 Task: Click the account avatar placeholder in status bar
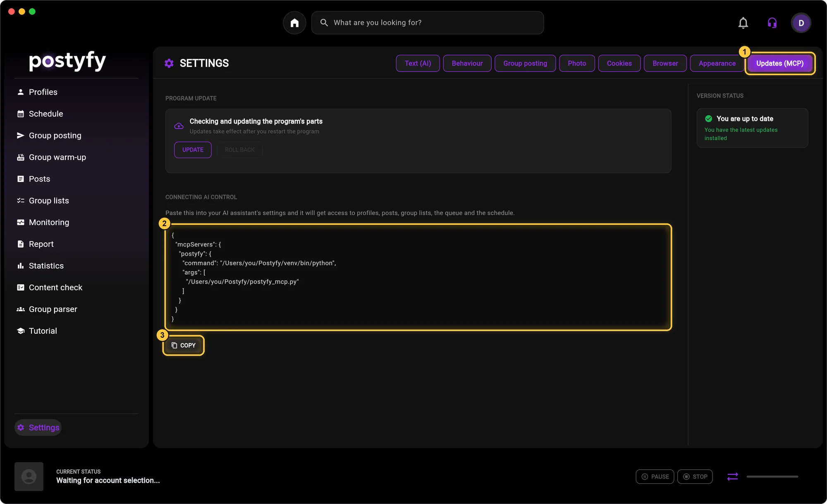(29, 476)
